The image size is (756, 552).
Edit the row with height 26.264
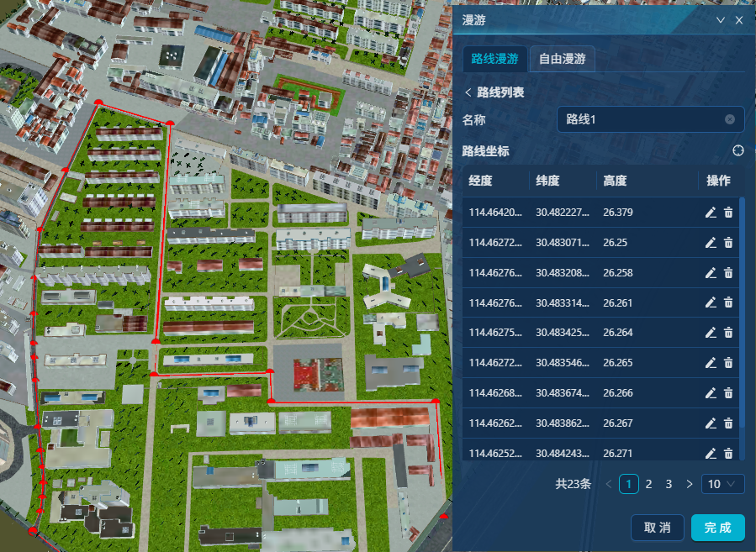point(711,333)
